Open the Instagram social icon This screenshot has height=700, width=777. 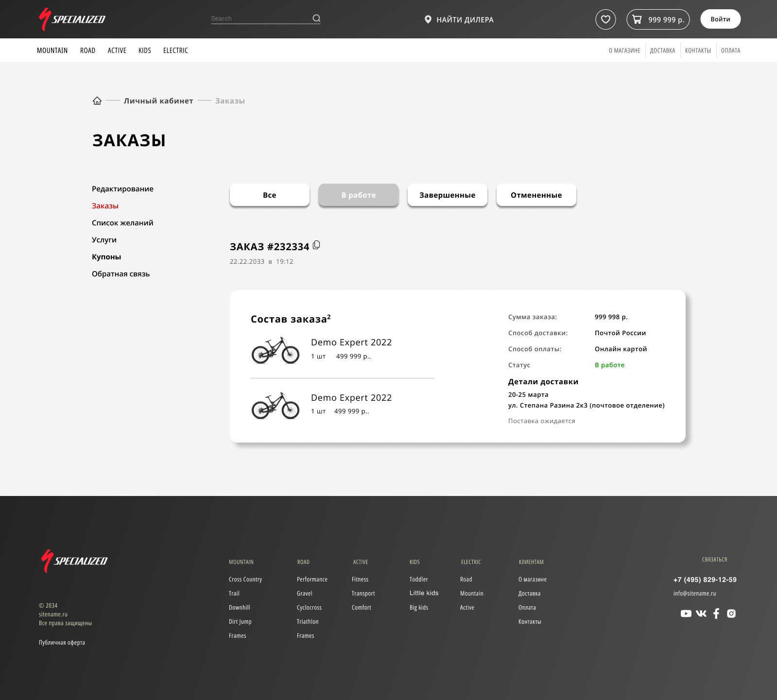[x=731, y=614]
